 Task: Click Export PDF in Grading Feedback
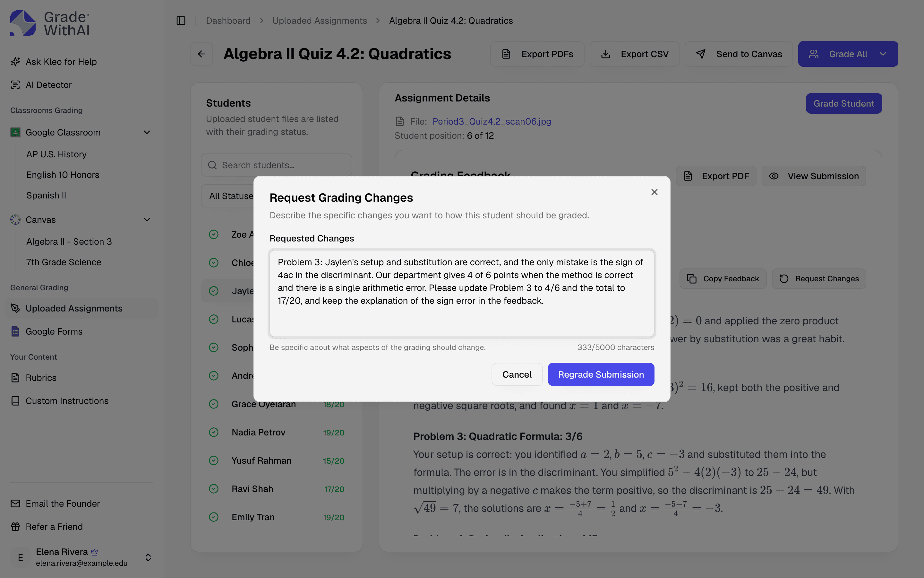pyautogui.click(x=716, y=176)
